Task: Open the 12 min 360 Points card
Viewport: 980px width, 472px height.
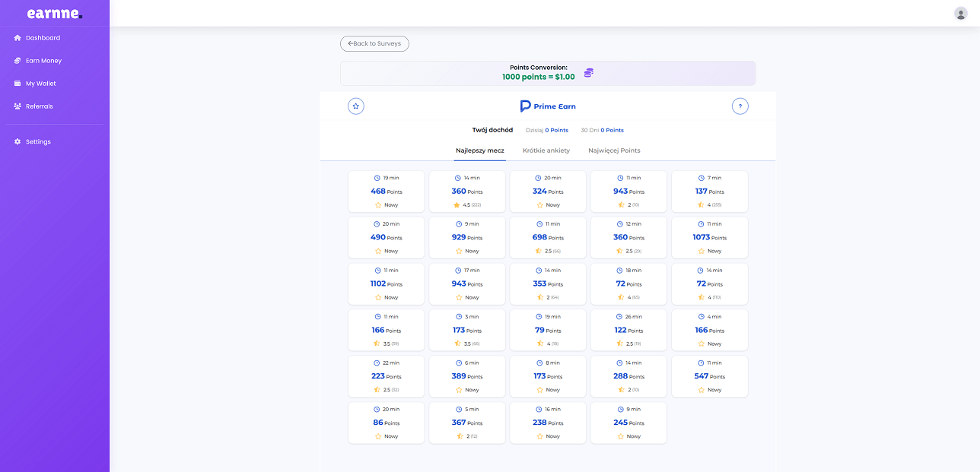Action: [628, 238]
